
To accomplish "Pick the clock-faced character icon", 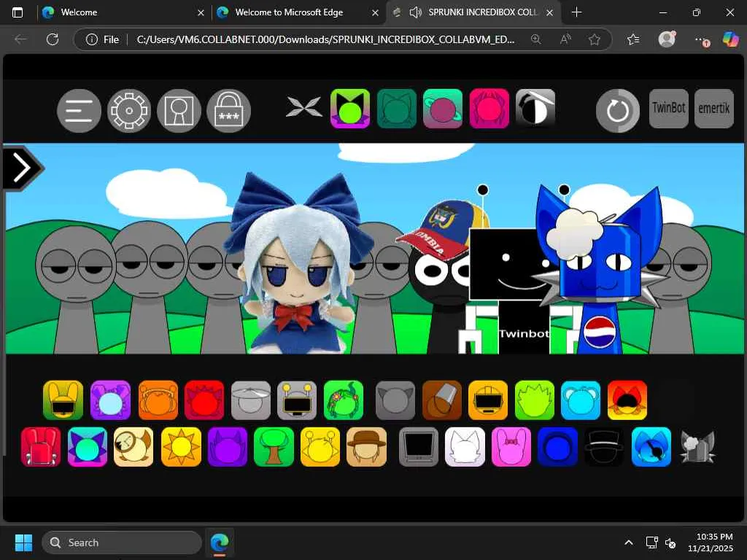I will pyautogui.click(x=134, y=447).
